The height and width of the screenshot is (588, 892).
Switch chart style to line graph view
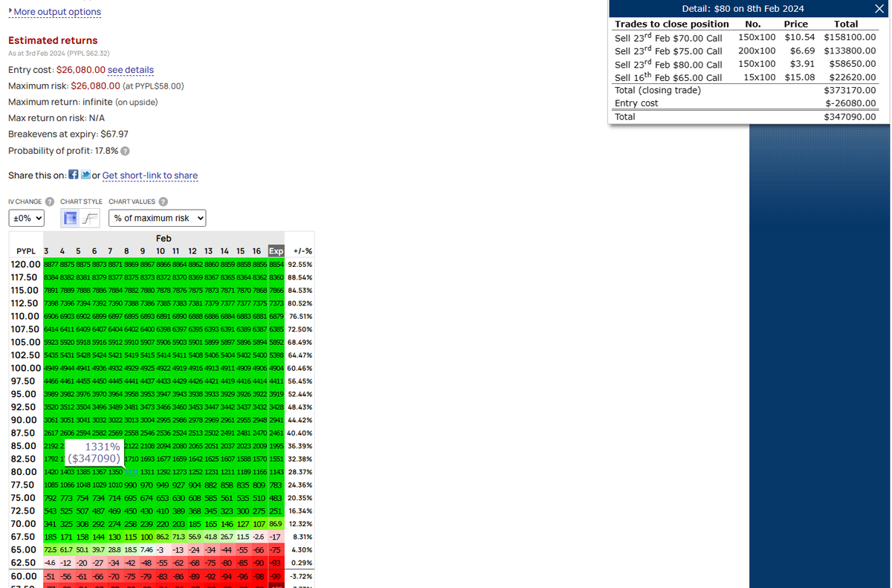tap(91, 219)
